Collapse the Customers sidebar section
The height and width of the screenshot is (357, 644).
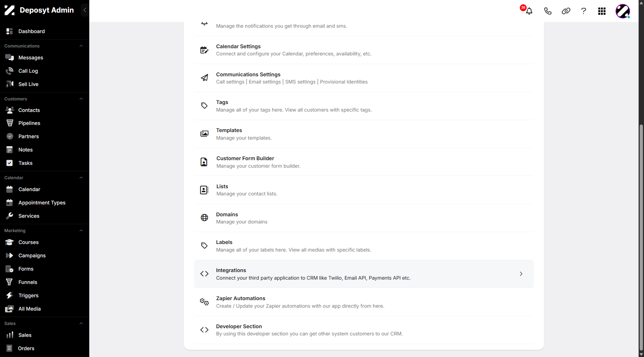point(81,99)
